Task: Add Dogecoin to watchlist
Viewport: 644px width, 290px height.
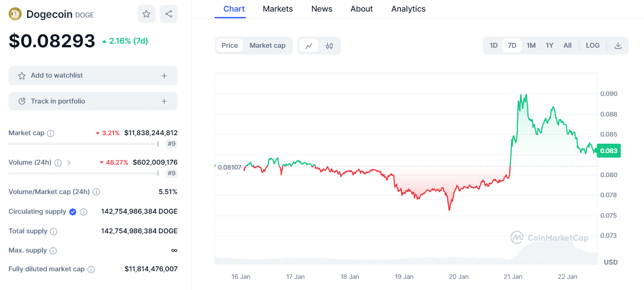Action: [x=93, y=76]
